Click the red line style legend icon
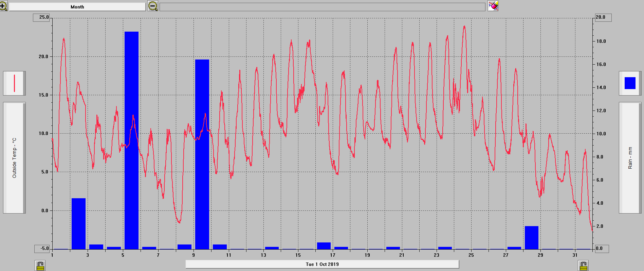 14,83
